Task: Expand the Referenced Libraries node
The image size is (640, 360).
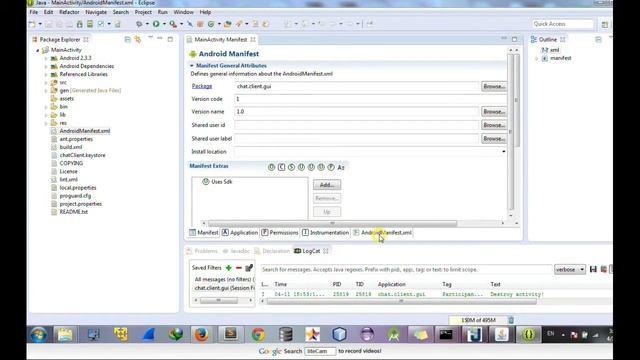Action: click(46, 74)
